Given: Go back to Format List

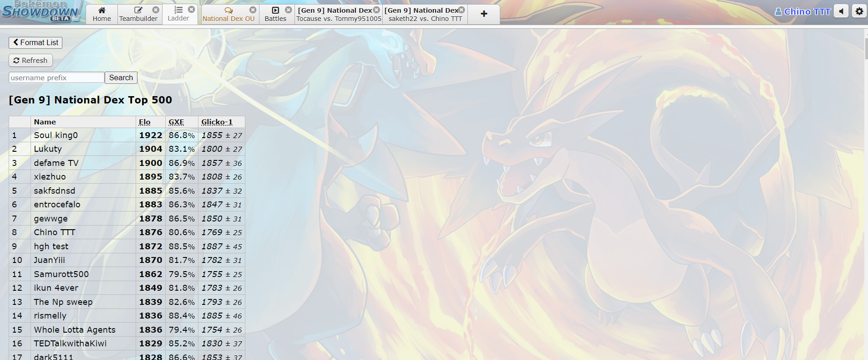Looking at the screenshot, I should coord(36,42).
